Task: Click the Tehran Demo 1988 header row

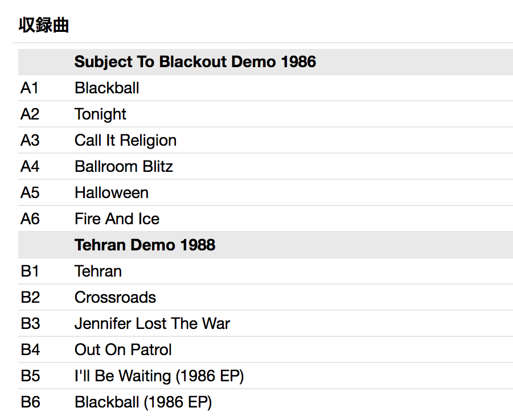Action: coord(145,245)
